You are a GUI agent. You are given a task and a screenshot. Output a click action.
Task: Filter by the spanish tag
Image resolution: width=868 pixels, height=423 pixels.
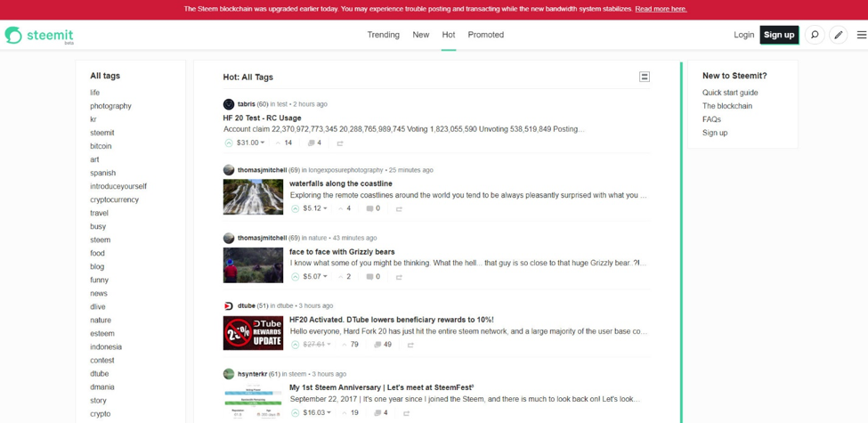[x=103, y=173]
